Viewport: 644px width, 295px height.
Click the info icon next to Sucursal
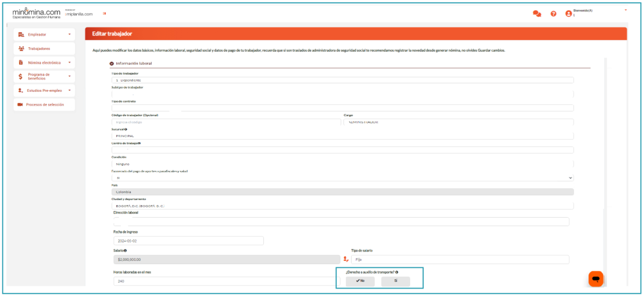click(126, 129)
